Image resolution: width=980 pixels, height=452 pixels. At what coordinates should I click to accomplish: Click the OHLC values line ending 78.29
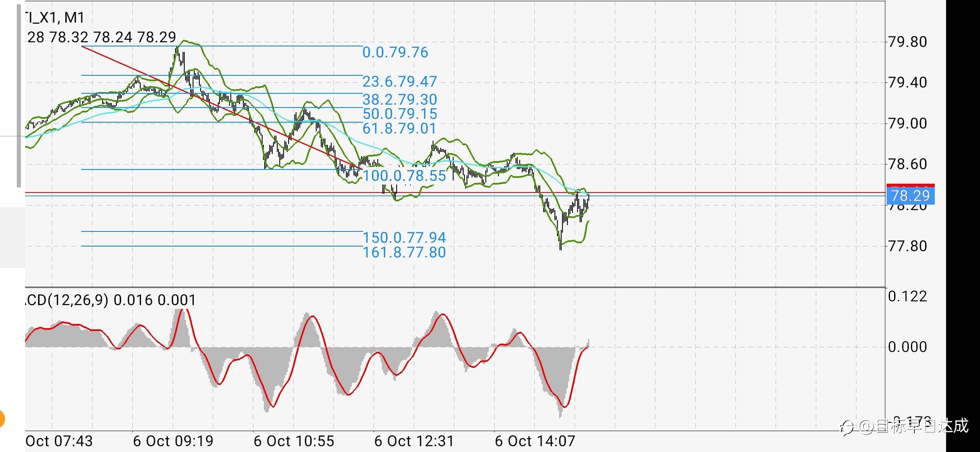click(101, 37)
